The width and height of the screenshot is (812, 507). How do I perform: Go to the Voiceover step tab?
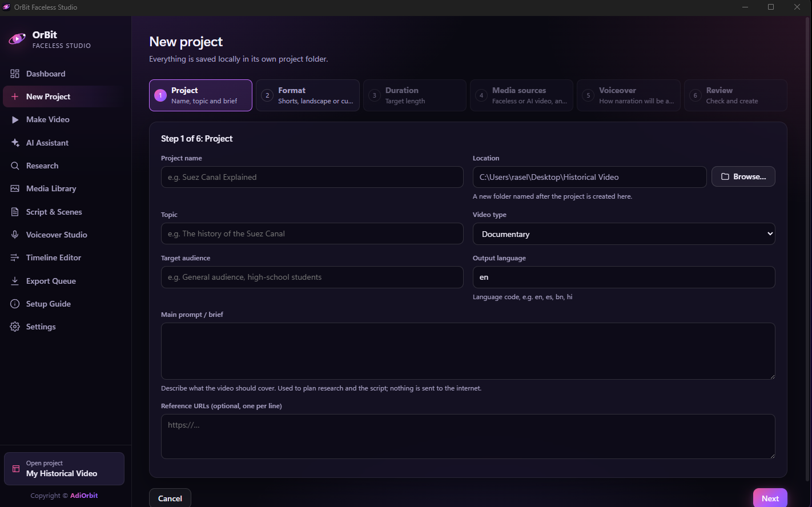point(629,95)
